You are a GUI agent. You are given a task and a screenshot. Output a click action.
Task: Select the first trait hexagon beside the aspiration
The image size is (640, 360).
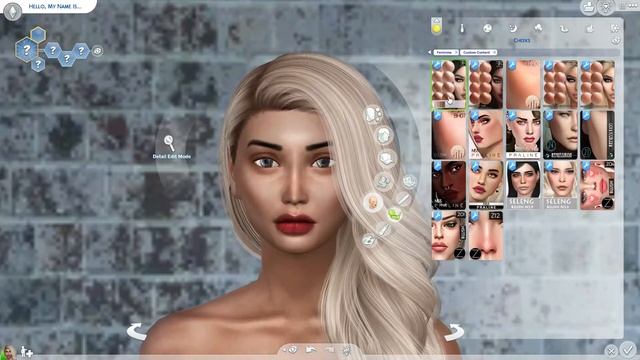click(x=53, y=51)
